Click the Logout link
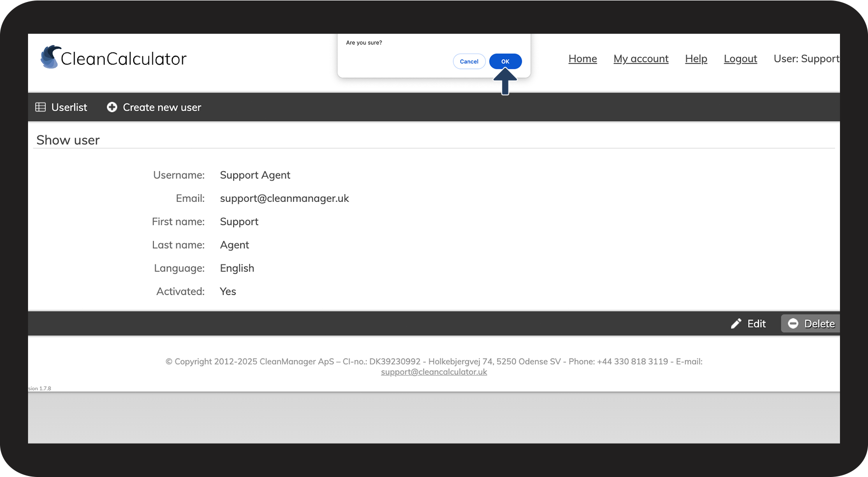This screenshot has height=477, width=868. coord(740,59)
